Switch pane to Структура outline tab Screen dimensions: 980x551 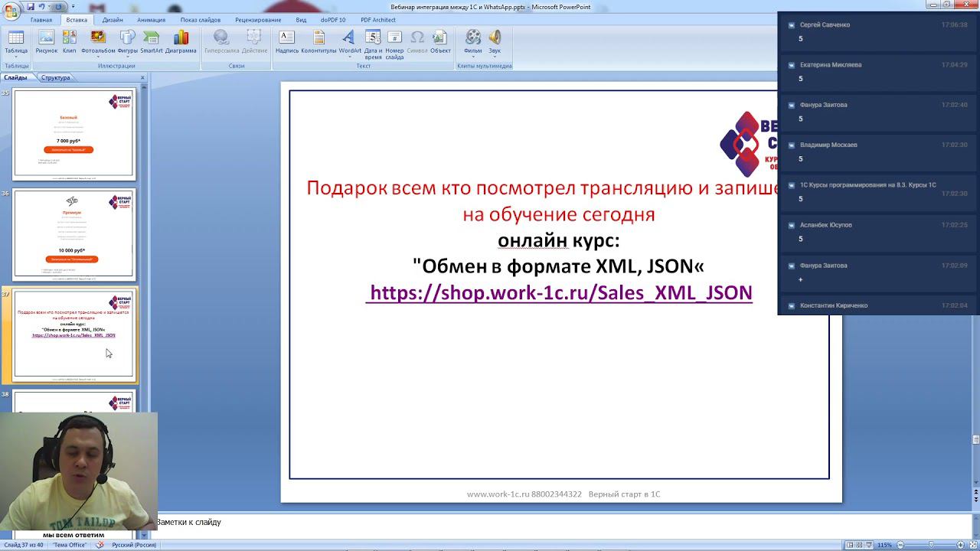56,77
